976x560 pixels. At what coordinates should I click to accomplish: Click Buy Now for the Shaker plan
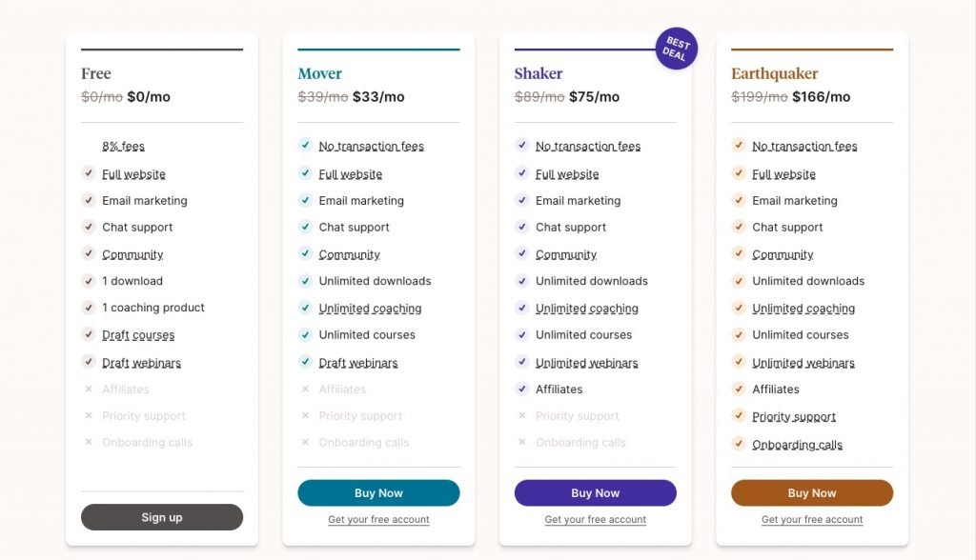[x=595, y=493]
